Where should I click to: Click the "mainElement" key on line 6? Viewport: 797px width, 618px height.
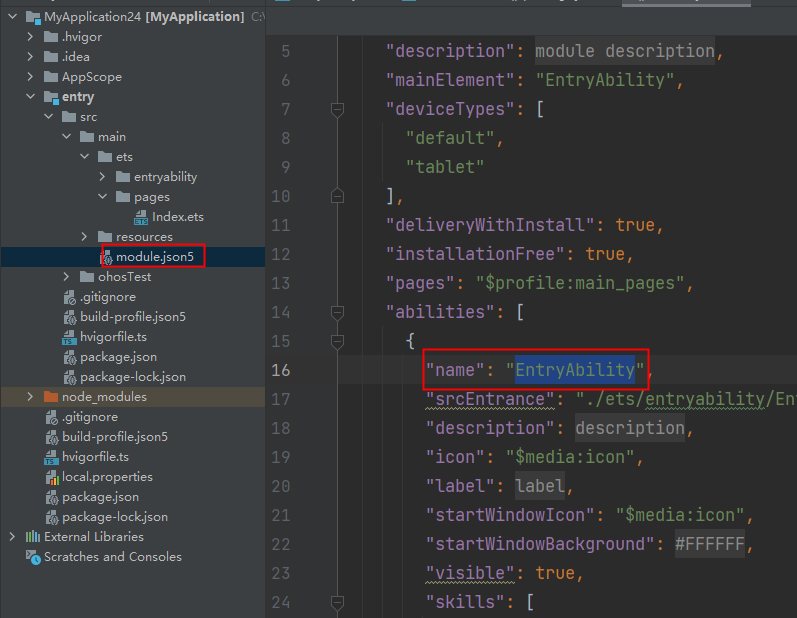click(x=450, y=80)
